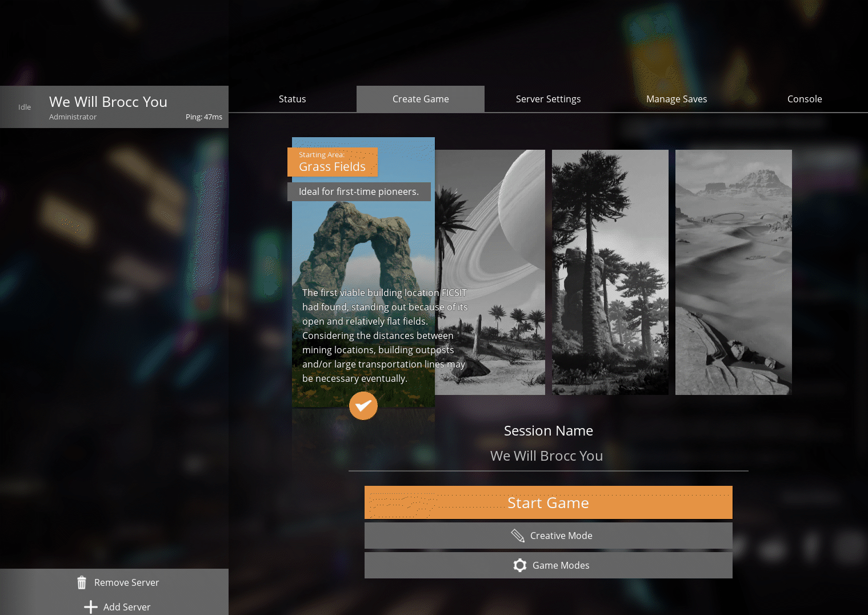This screenshot has height=615, width=868.
Task: Switch to the Create Game tab
Action: tap(421, 99)
